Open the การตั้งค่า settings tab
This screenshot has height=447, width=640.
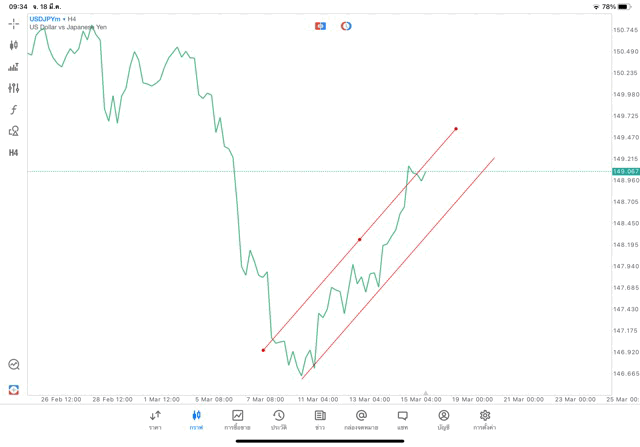click(485, 420)
